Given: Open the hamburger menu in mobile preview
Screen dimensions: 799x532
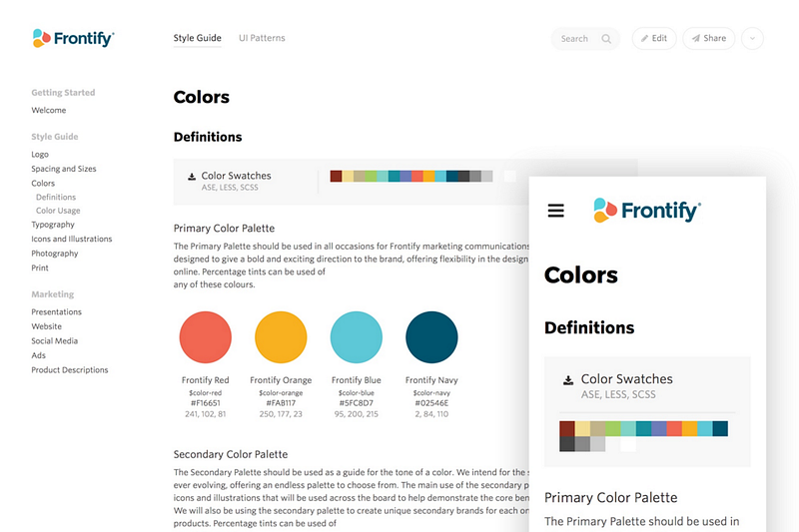Looking at the screenshot, I should (555, 211).
